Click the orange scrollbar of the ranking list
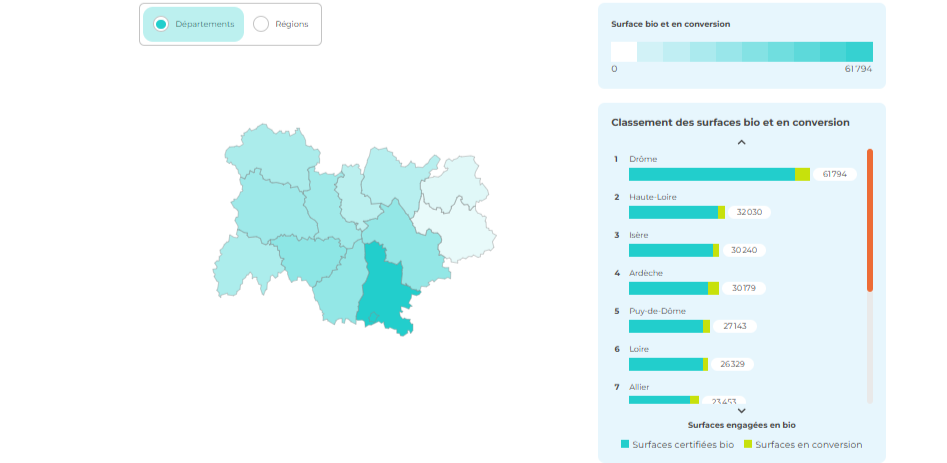The height and width of the screenshot is (463, 947). coord(870,220)
